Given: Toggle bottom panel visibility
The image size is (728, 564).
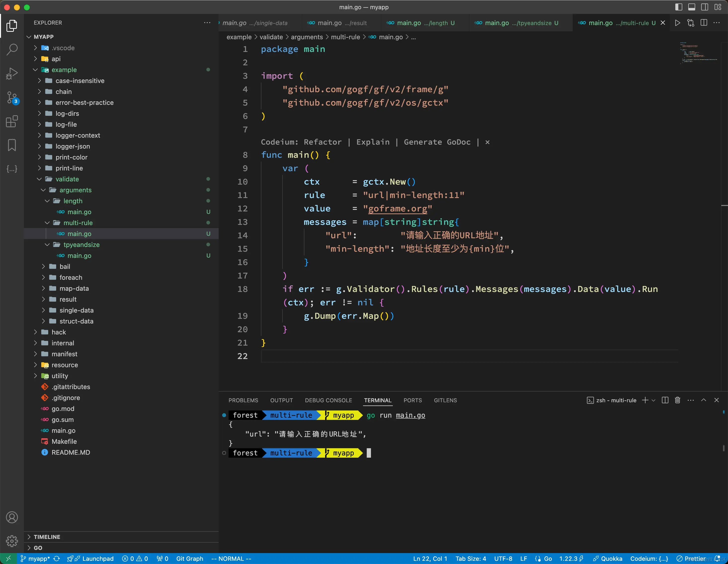Looking at the screenshot, I should (692, 7).
